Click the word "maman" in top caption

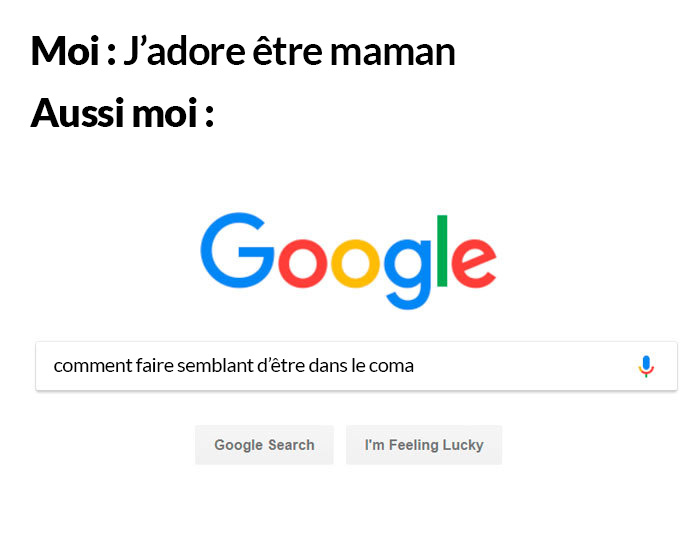tap(392, 52)
